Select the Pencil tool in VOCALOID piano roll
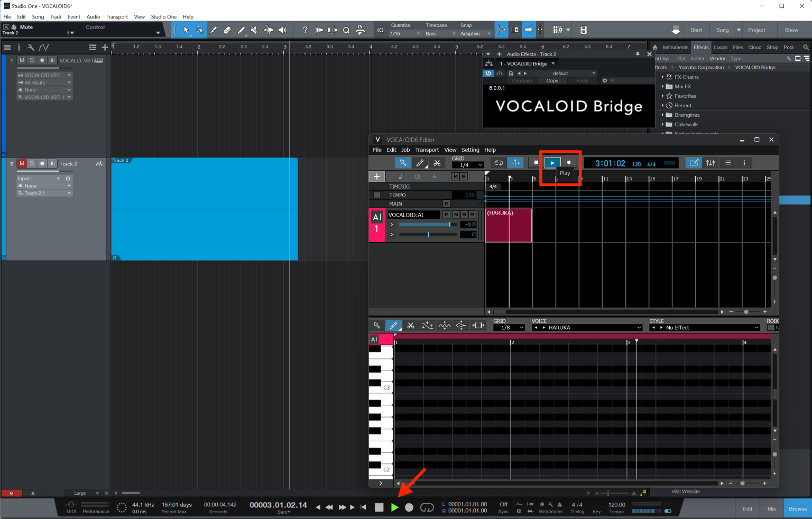The width and height of the screenshot is (812, 519). pyautogui.click(x=394, y=325)
